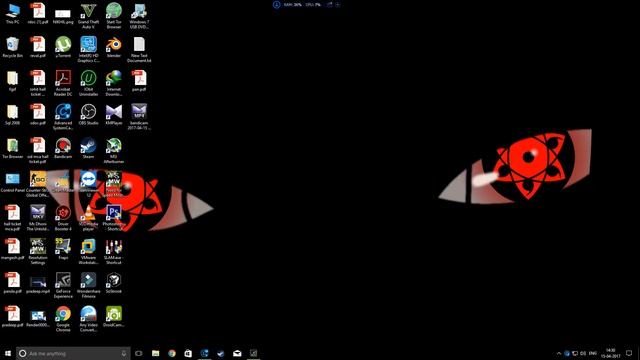Launch Fraps from the desktop

pyautogui.click(x=63, y=249)
